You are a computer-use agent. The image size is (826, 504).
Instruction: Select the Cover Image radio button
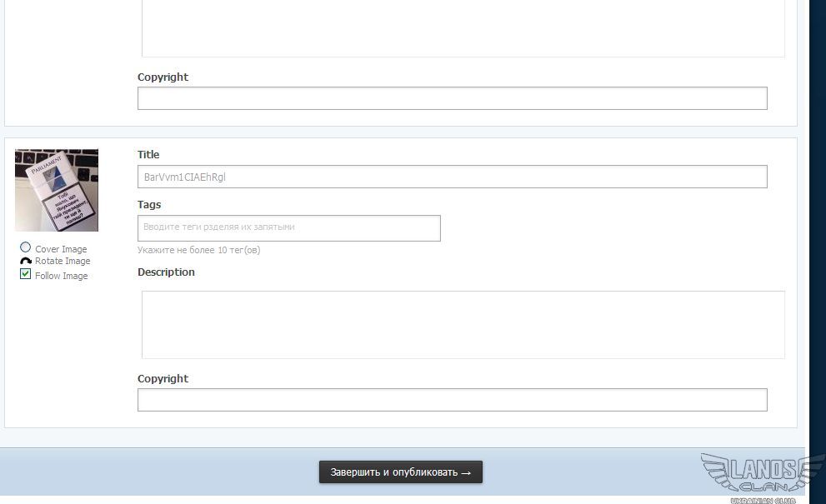[x=26, y=247]
